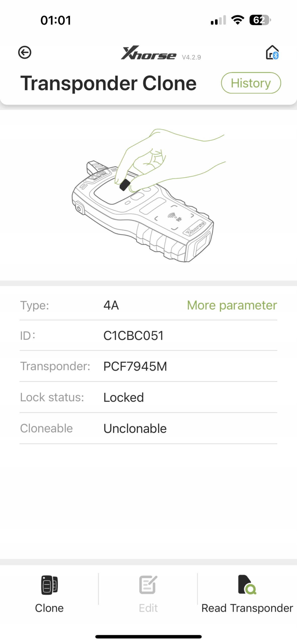The width and height of the screenshot is (297, 644).
Task: Tap the battery indicator icon
Action: pos(260,20)
